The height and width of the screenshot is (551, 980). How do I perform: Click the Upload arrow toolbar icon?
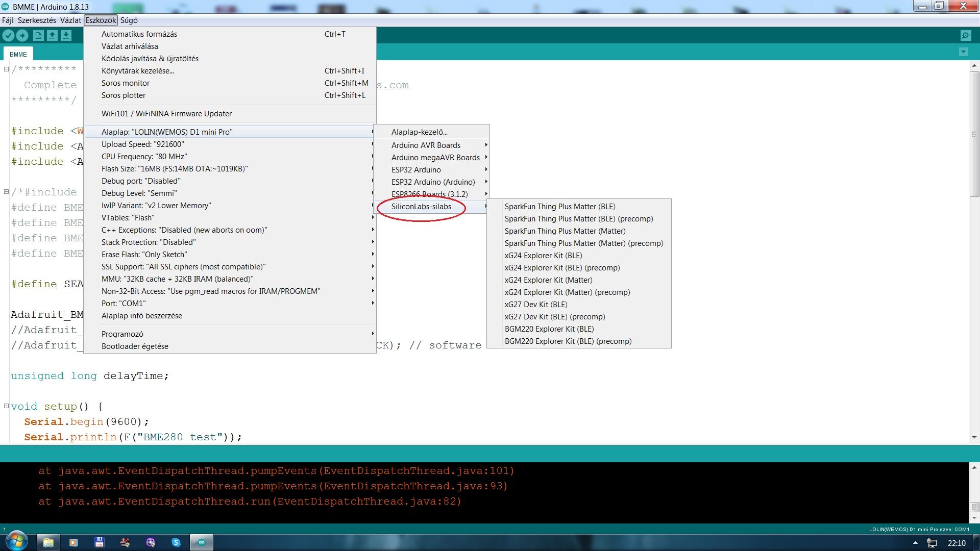pos(22,35)
